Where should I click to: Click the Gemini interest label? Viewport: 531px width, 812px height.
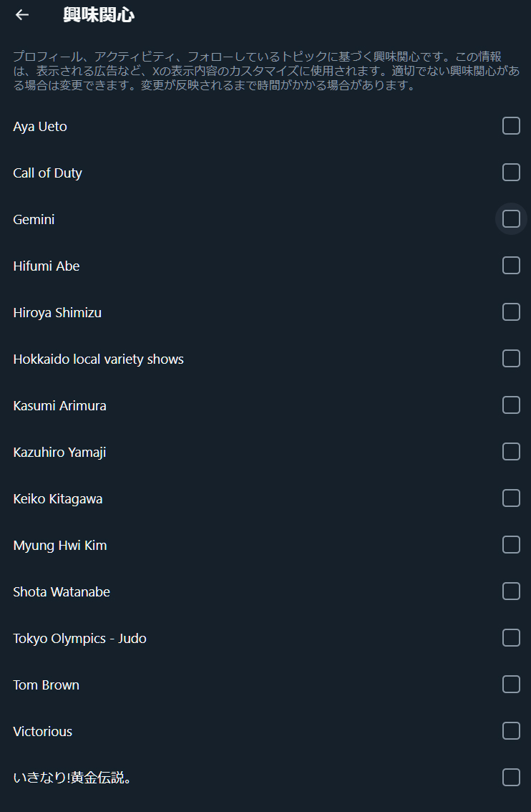[34, 220]
